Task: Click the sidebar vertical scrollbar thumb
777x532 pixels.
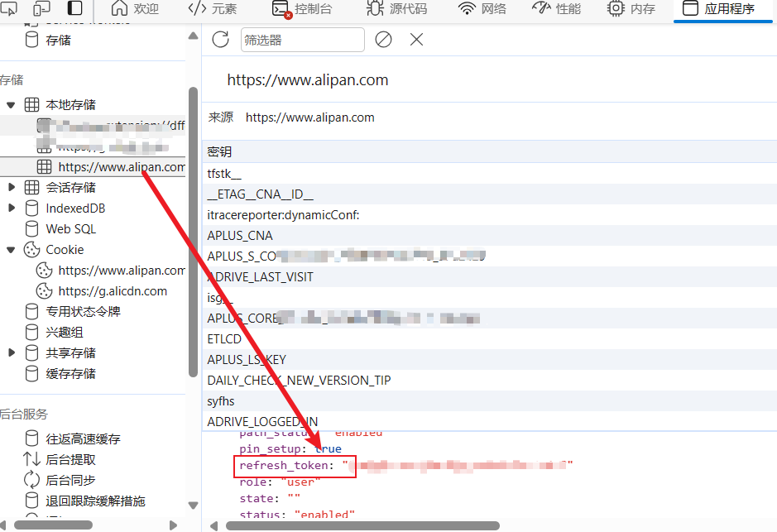Action: [x=194, y=232]
